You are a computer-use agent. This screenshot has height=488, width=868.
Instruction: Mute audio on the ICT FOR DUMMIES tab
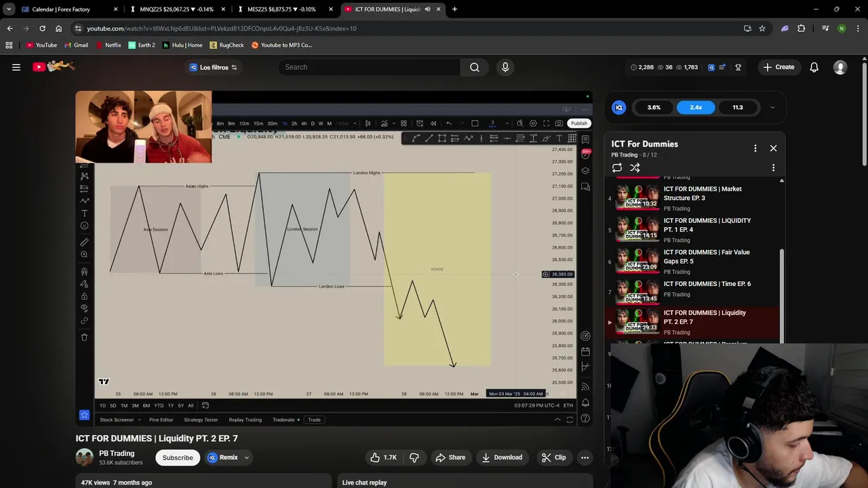click(x=427, y=9)
